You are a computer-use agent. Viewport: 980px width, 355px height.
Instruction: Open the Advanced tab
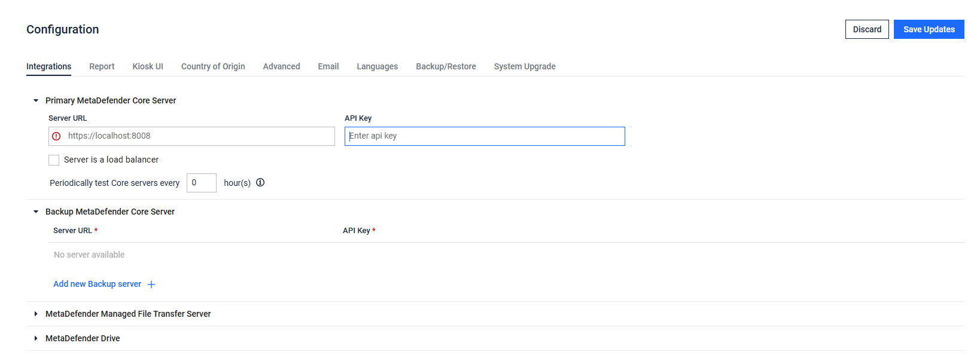(x=281, y=66)
